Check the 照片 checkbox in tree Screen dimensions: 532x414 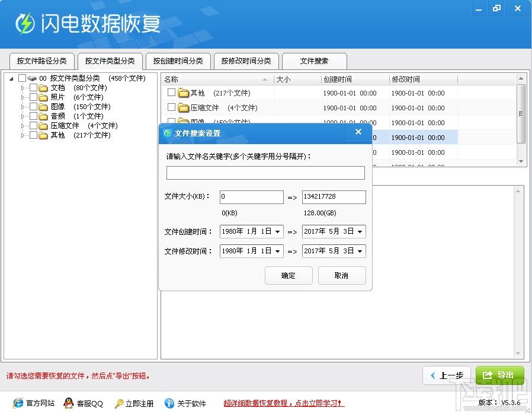click(x=33, y=97)
